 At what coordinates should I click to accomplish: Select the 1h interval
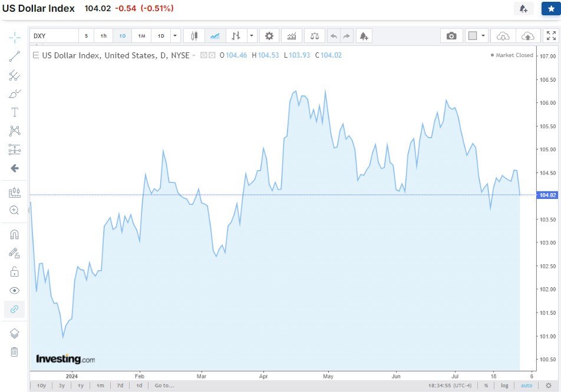pyautogui.click(x=103, y=35)
